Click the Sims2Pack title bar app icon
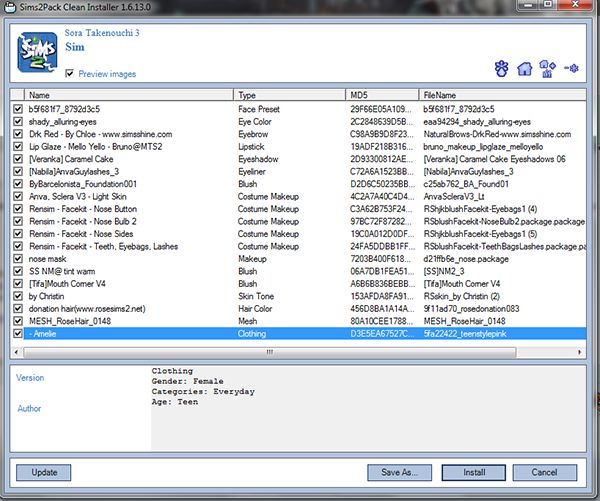 [10, 7]
